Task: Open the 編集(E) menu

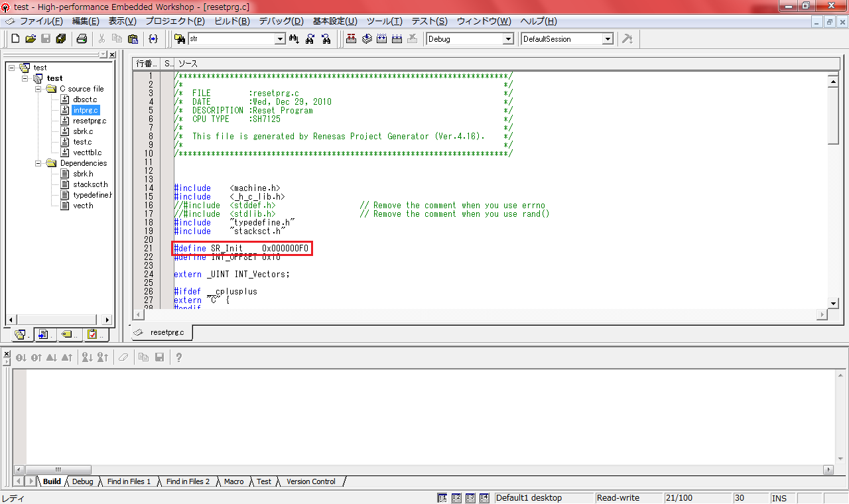Action: coord(86,21)
